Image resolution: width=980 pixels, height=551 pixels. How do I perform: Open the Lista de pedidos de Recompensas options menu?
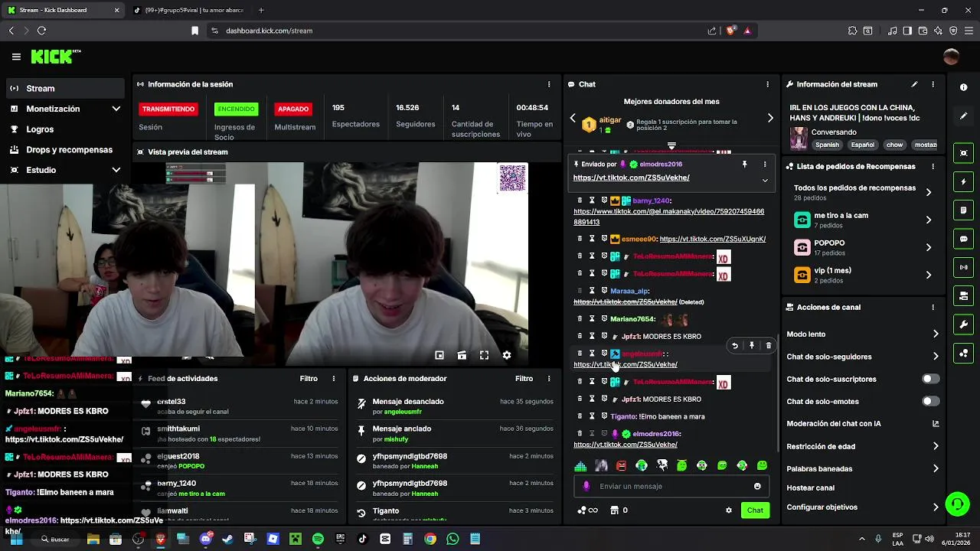point(933,166)
